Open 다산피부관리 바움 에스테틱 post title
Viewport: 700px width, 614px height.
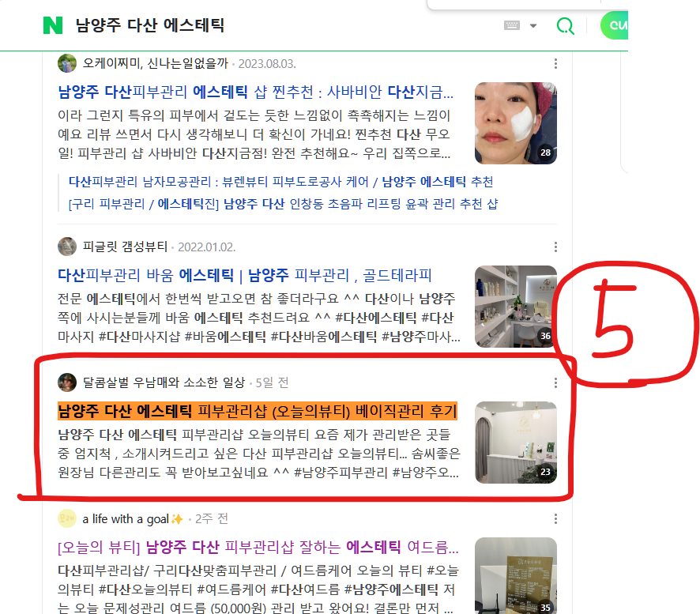[x=245, y=276]
